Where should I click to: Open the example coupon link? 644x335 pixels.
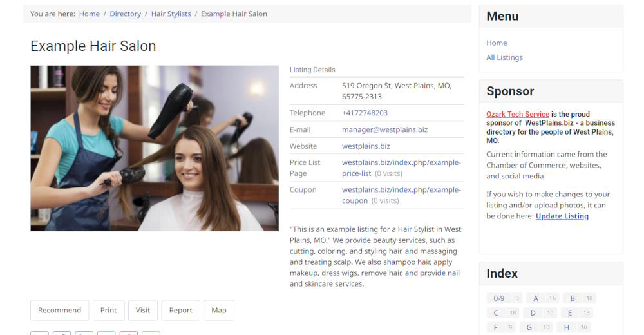coord(401,190)
